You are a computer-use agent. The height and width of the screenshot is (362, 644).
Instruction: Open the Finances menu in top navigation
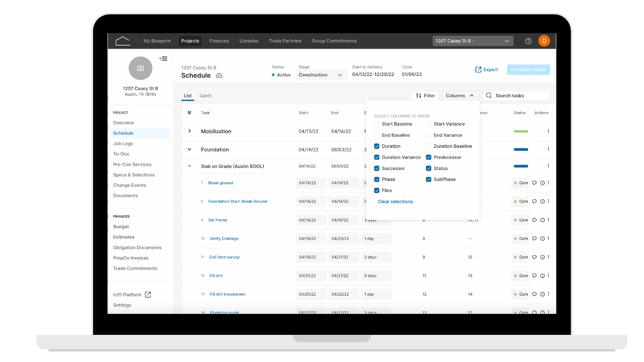[219, 41]
